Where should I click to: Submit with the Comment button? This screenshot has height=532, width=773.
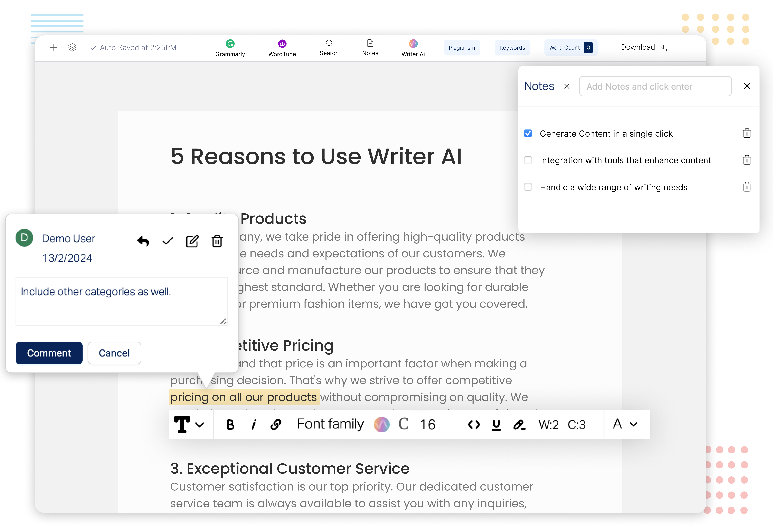[x=49, y=353]
